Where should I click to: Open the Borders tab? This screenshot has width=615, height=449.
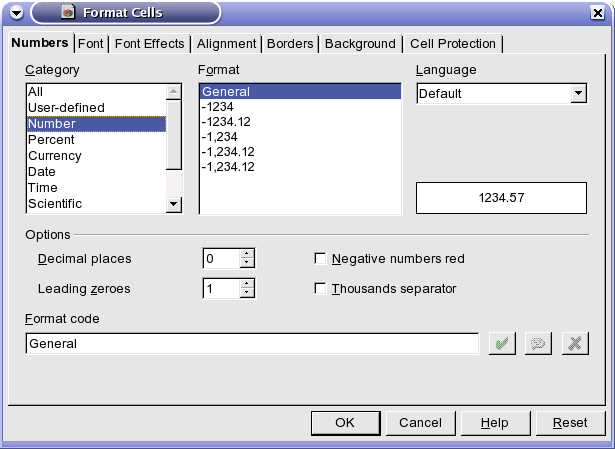tap(291, 44)
